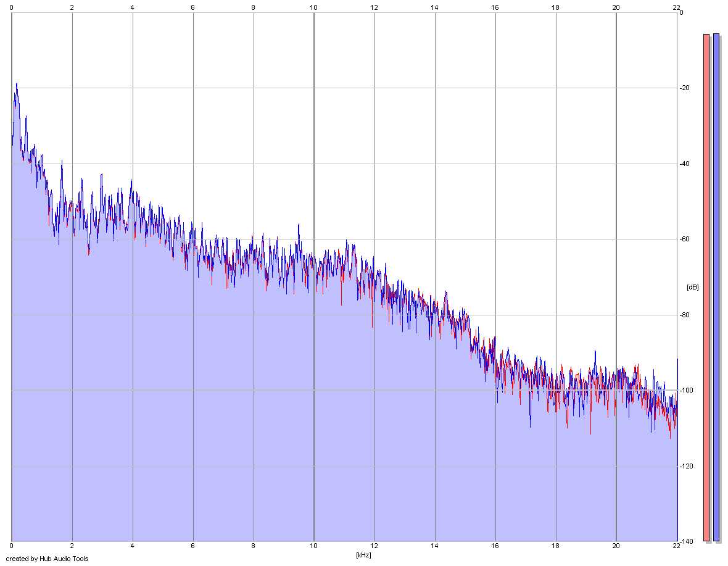Click the 14 kHz label on top axis
Screen dimensions: 728x566
pos(434,7)
